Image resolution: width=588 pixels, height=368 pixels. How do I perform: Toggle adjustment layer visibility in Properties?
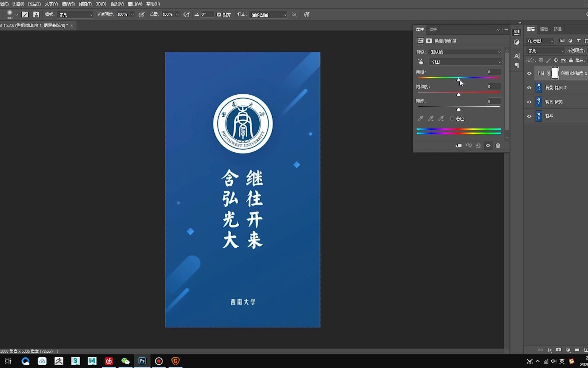coord(488,145)
